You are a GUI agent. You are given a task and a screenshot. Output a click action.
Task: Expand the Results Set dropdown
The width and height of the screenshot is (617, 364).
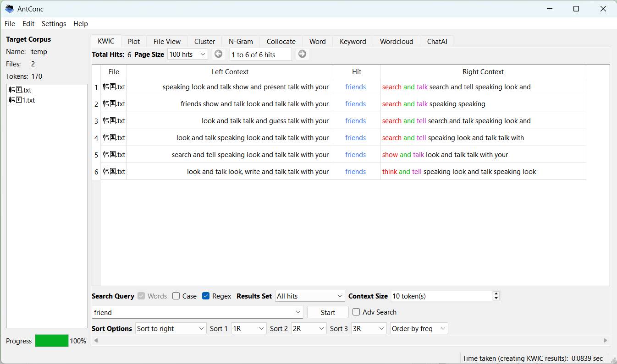pos(309,296)
